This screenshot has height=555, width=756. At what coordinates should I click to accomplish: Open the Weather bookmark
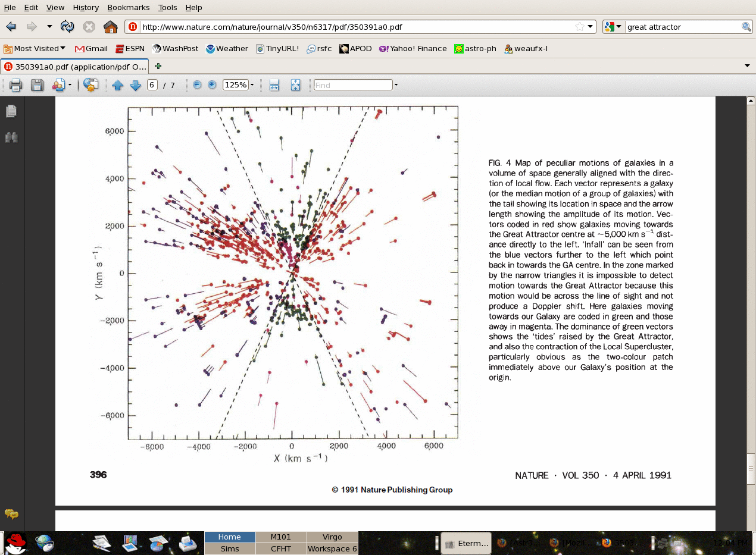pos(227,49)
